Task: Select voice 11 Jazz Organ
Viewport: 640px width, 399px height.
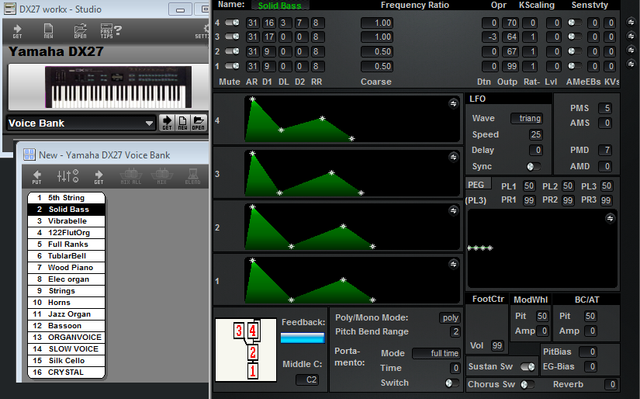Action: pos(66,314)
